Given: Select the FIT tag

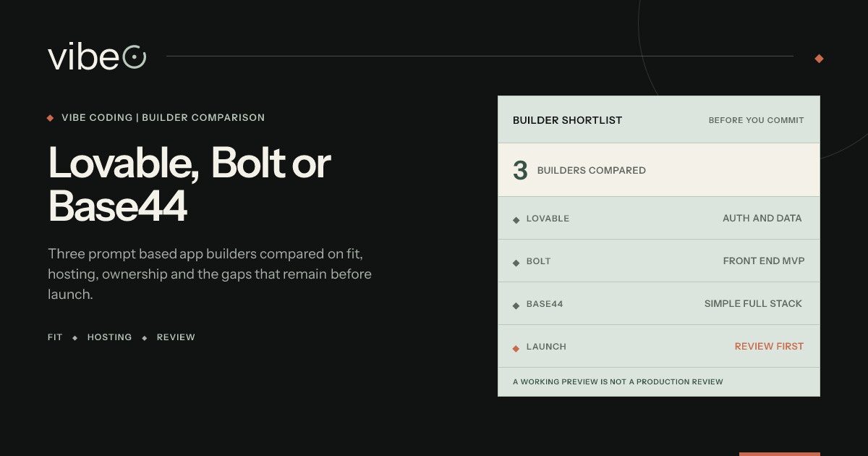Looking at the screenshot, I should click(x=55, y=337).
